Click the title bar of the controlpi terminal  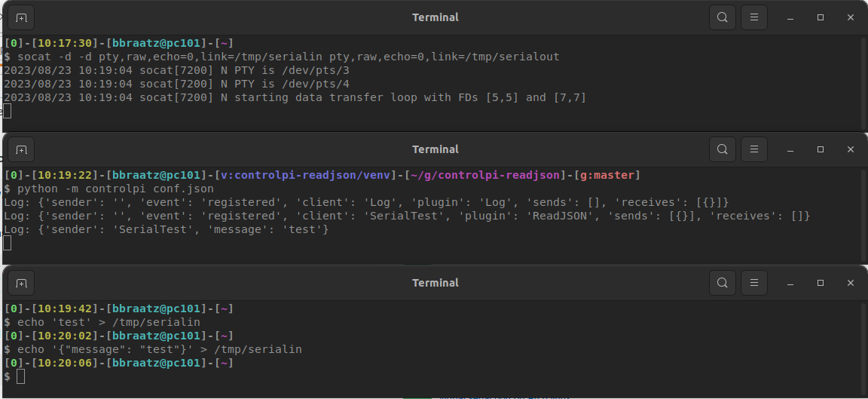tap(435, 149)
